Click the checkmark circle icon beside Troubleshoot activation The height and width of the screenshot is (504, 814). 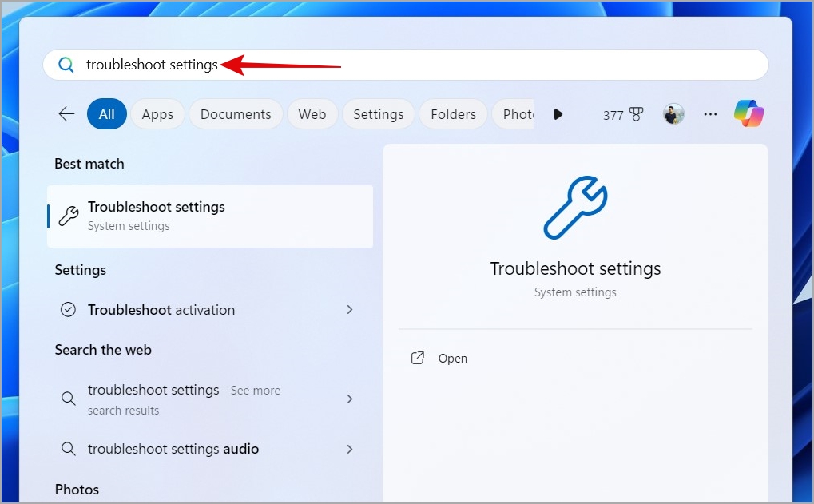coord(69,309)
